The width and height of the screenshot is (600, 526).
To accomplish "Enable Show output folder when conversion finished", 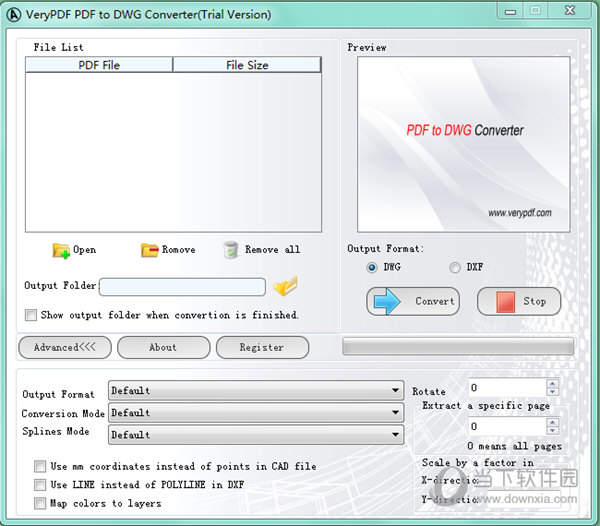I will pyautogui.click(x=31, y=315).
